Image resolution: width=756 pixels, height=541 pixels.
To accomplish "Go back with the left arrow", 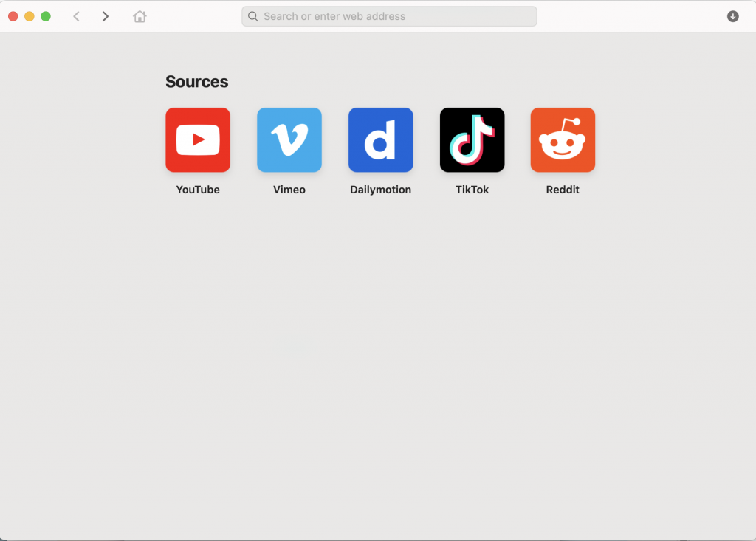I will (76, 16).
